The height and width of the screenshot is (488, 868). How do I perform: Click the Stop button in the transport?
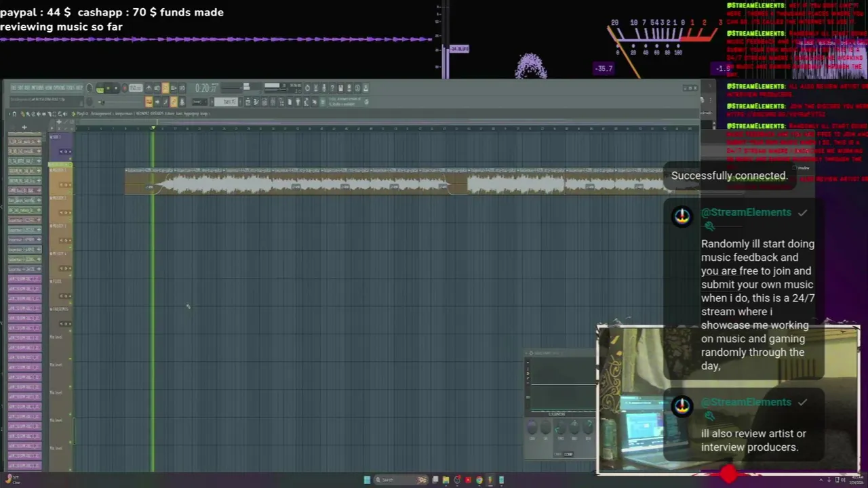coord(116,87)
